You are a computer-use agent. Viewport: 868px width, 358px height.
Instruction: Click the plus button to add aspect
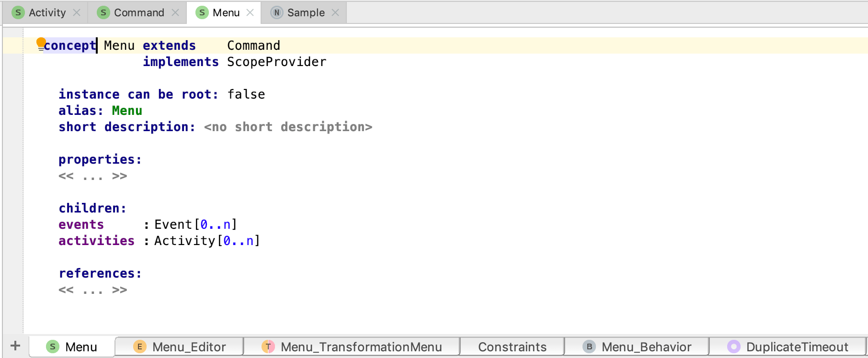click(15, 346)
